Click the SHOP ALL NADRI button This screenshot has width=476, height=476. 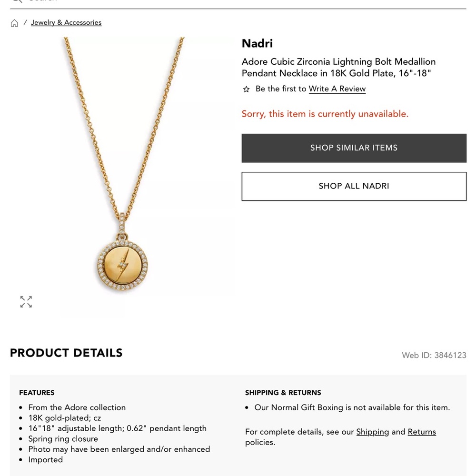pyautogui.click(x=354, y=186)
